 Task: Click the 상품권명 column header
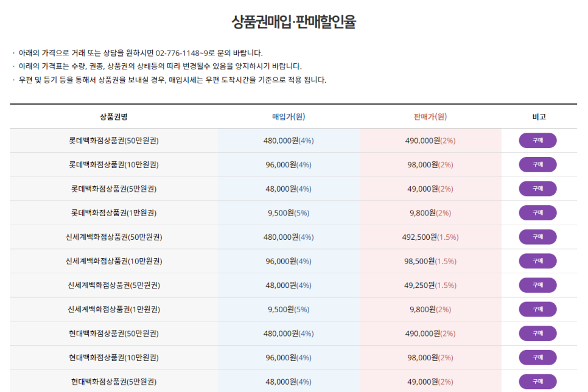click(114, 117)
